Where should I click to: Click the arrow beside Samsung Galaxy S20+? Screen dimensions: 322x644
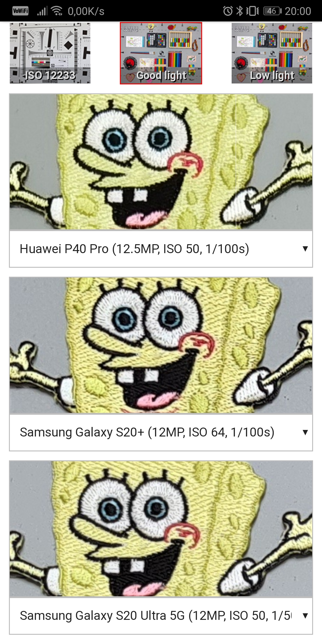click(305, 432)
